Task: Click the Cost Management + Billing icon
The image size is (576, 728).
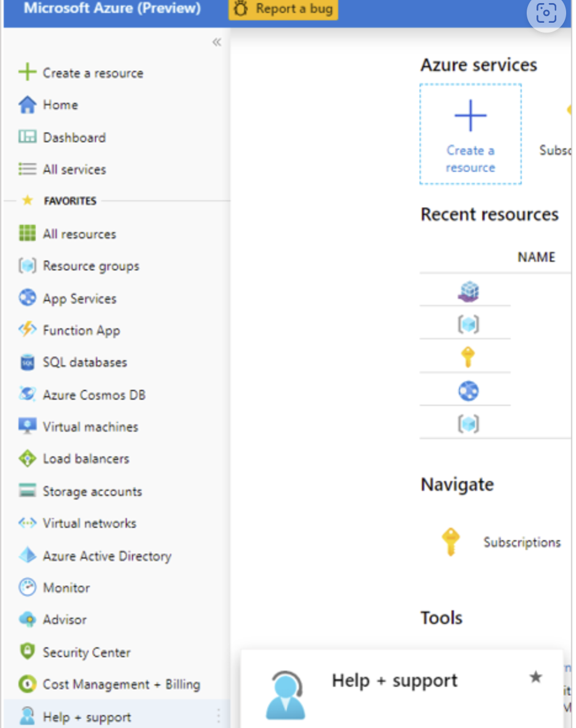Action: [27, 684]
